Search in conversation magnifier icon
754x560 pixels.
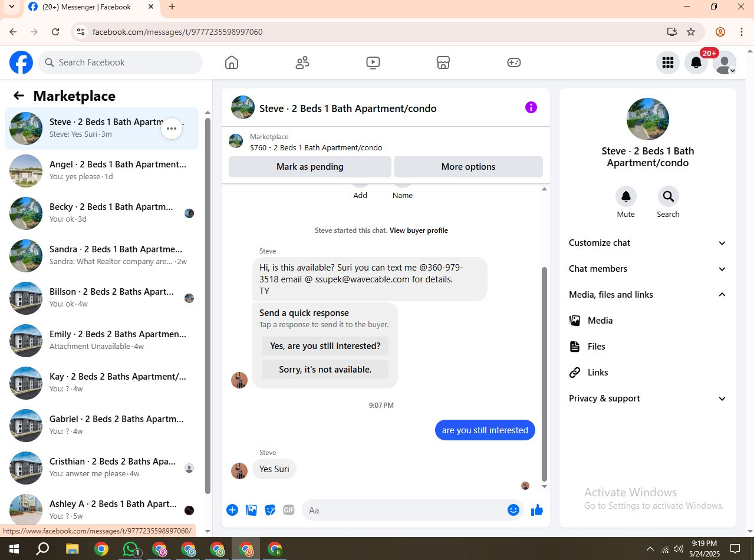pos(668,196)
